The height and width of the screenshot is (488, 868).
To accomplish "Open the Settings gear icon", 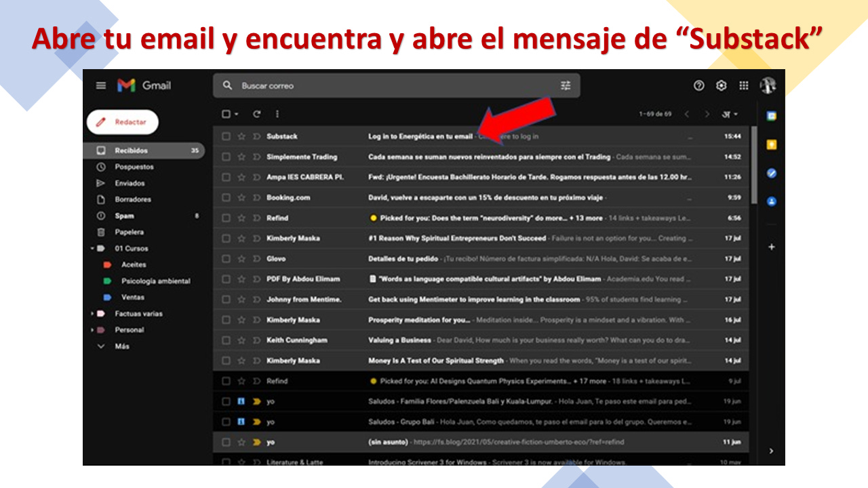I will 722,85.
